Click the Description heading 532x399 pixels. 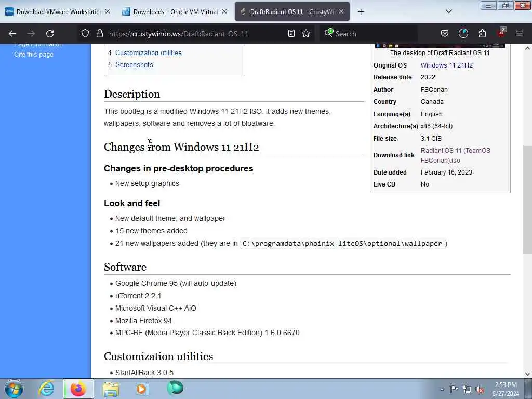(x=132, y=94)
